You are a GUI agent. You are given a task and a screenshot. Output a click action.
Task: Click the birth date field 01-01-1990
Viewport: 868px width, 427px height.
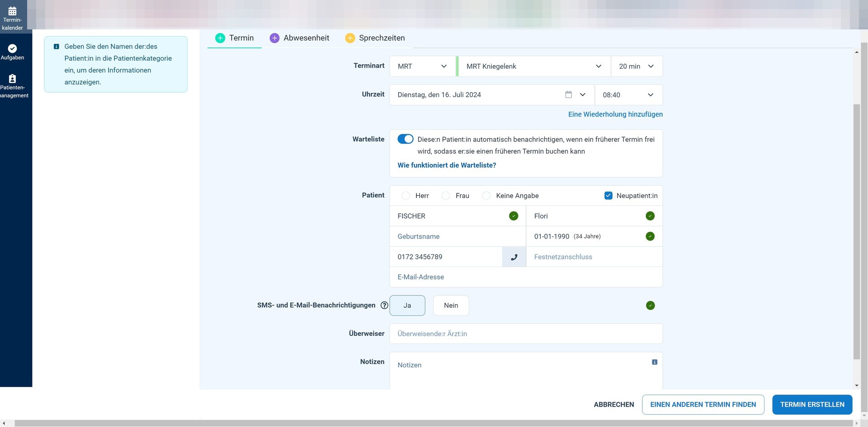[594, 236]
